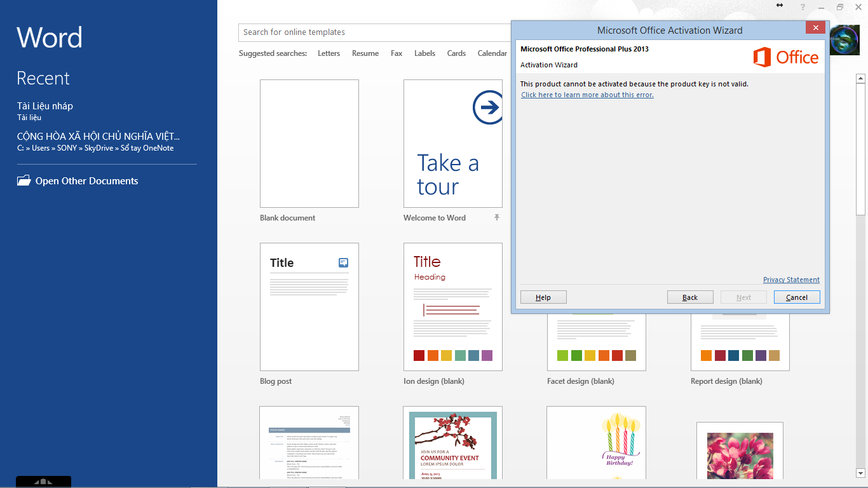Open the 'Click here to learn more' link
This screenshot has width=868, height=488.
[587, 95]
